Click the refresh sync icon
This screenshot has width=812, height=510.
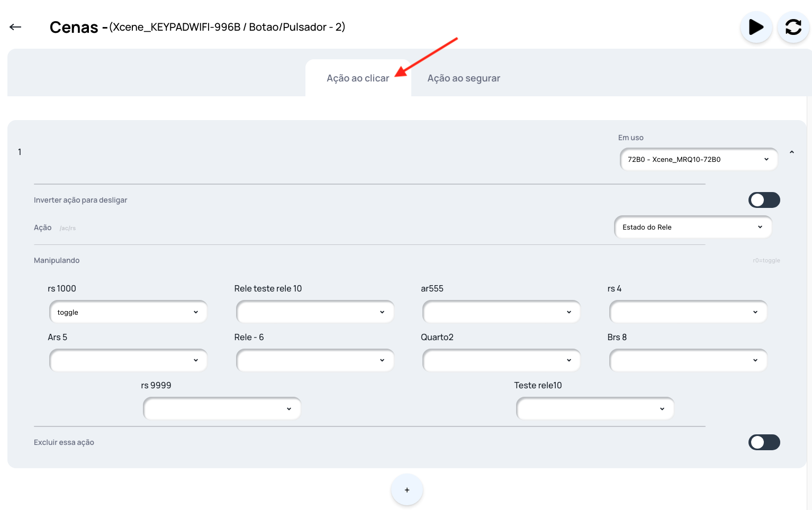coord(793,27)
